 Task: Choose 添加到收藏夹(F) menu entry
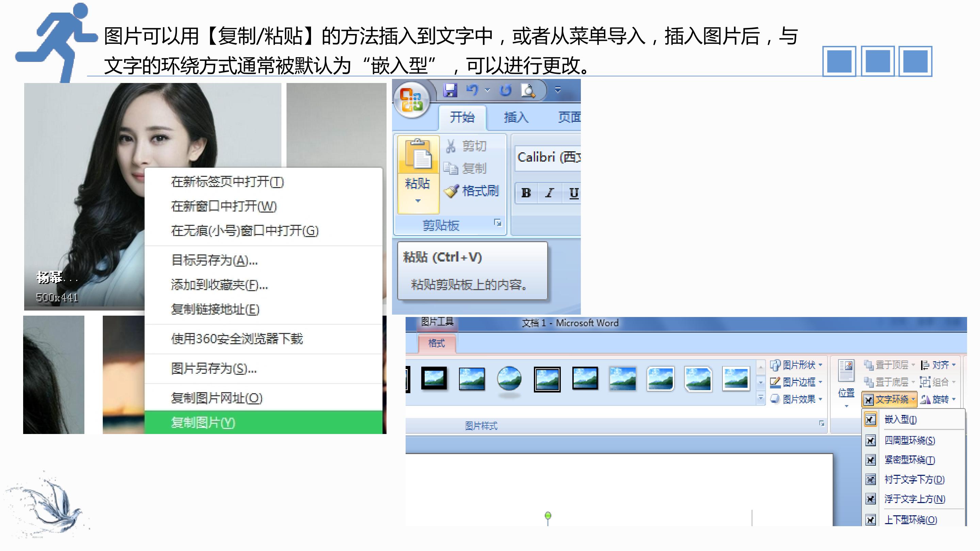point(263,285)
